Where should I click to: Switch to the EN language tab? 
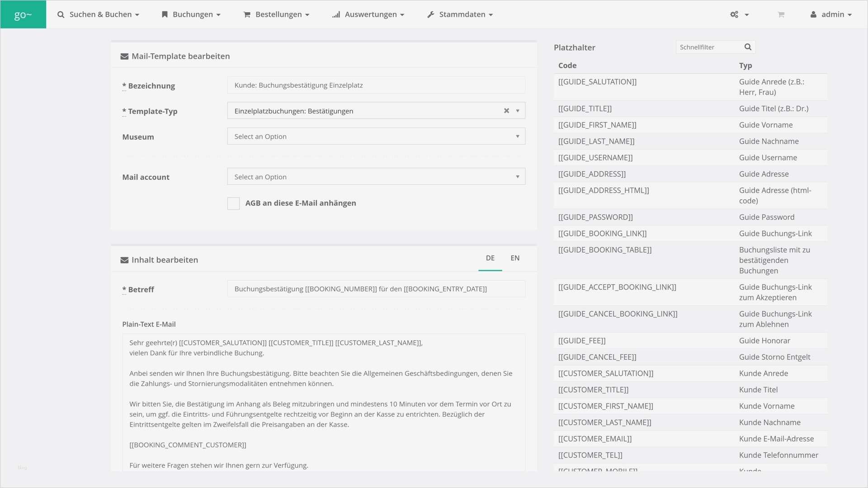515,258
